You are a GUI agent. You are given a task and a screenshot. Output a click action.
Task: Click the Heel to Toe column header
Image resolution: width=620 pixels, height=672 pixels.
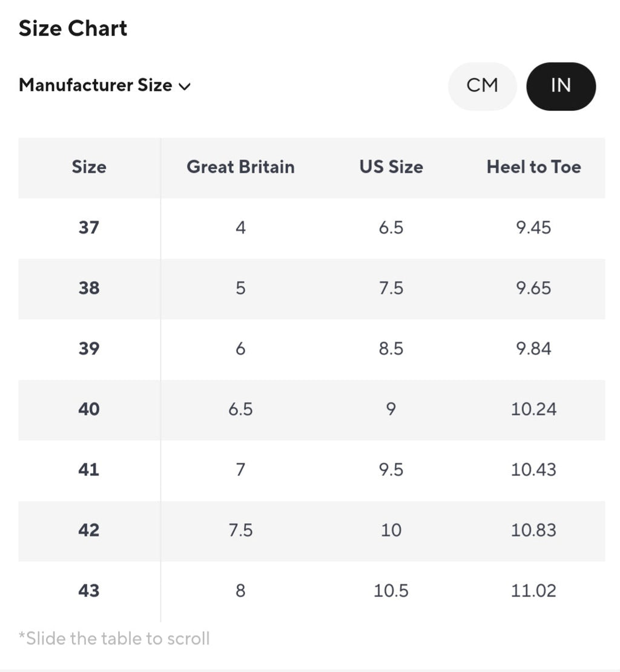click(533, 167)
